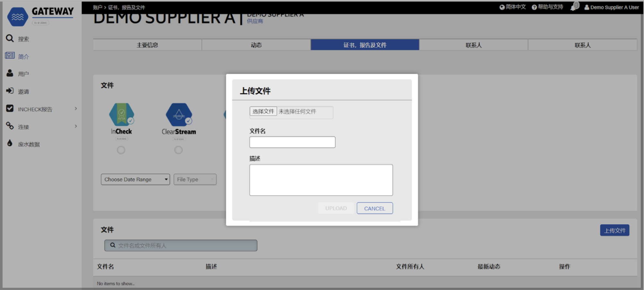Click CANCEL to close upload dialog

click(x=375, y=208)
